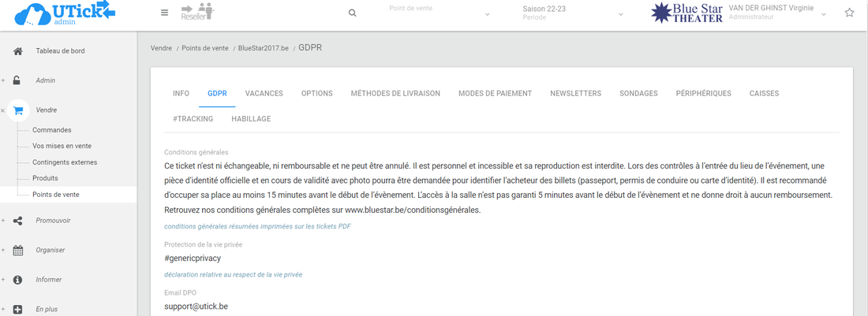This screenshot has width=868, height=316.
Task: Click the share icon for Promouvoir
Action: tap(18, 221)
